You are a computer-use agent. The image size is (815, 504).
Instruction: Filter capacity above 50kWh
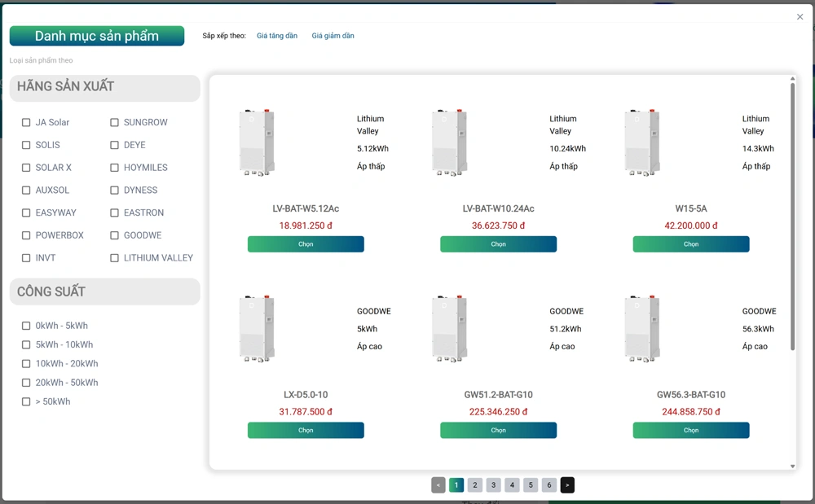tap(26, 401)
